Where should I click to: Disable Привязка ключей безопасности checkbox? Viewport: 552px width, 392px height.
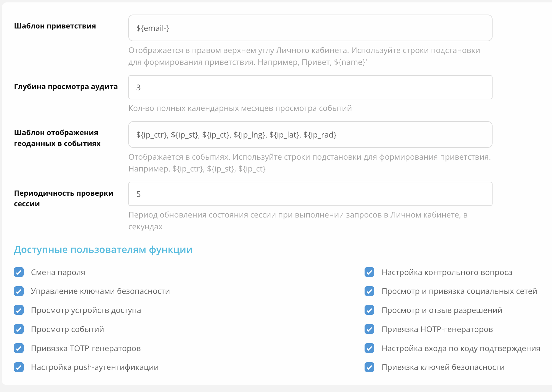[369, 367]
